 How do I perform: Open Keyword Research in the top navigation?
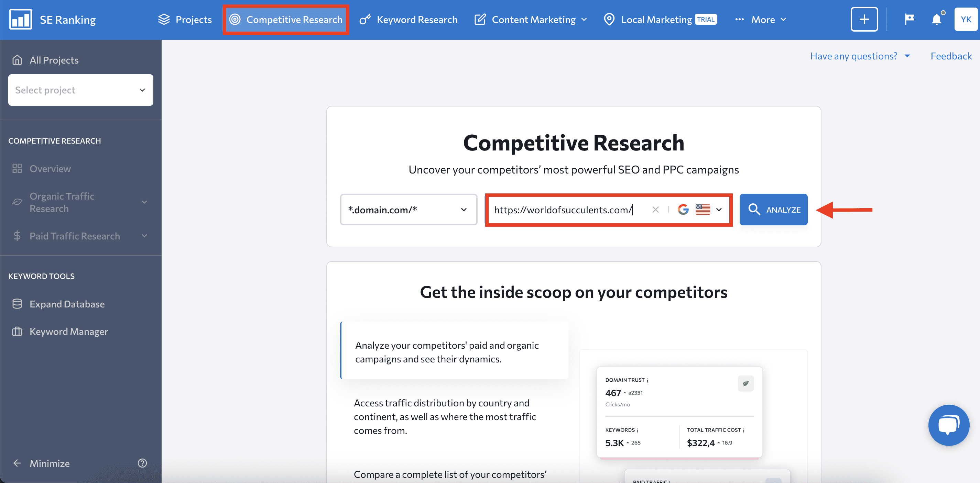point(409,19)
